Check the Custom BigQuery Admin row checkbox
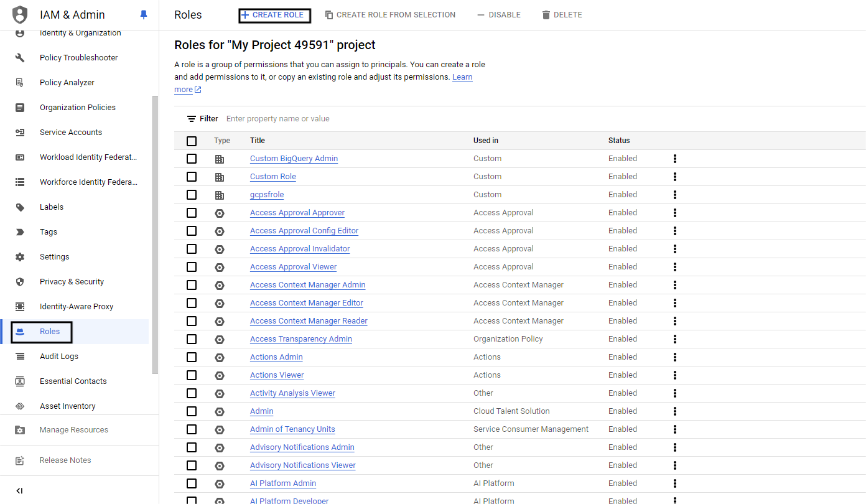 click(192, 159)
